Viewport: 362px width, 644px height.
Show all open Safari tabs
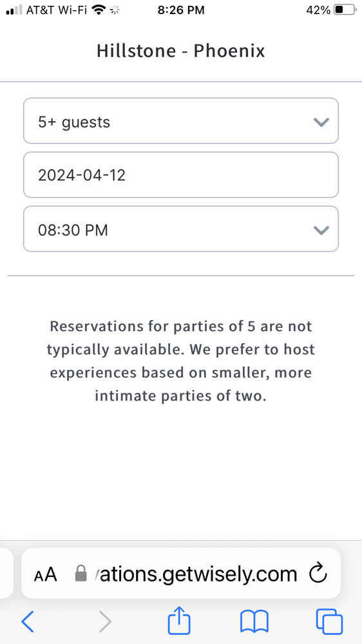[329, 621]
